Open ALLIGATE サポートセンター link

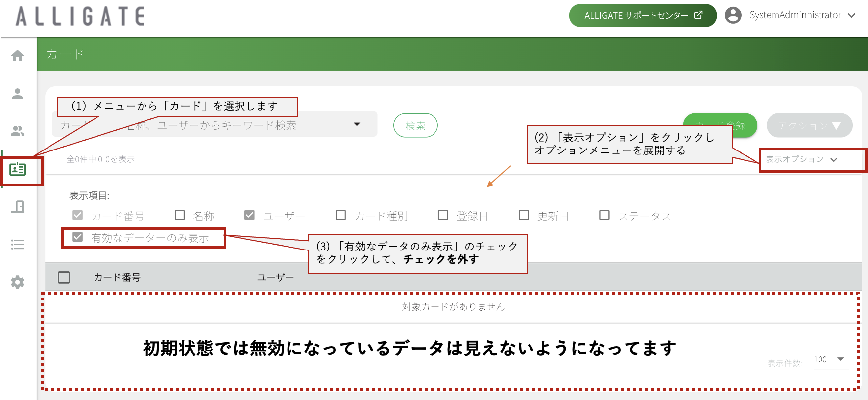click(643, 15)
